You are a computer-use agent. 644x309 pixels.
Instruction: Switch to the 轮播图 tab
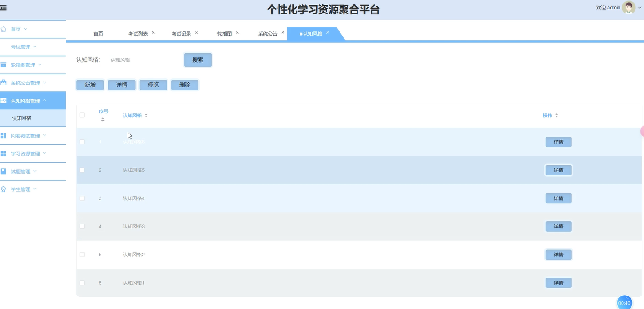pos(225,34)
